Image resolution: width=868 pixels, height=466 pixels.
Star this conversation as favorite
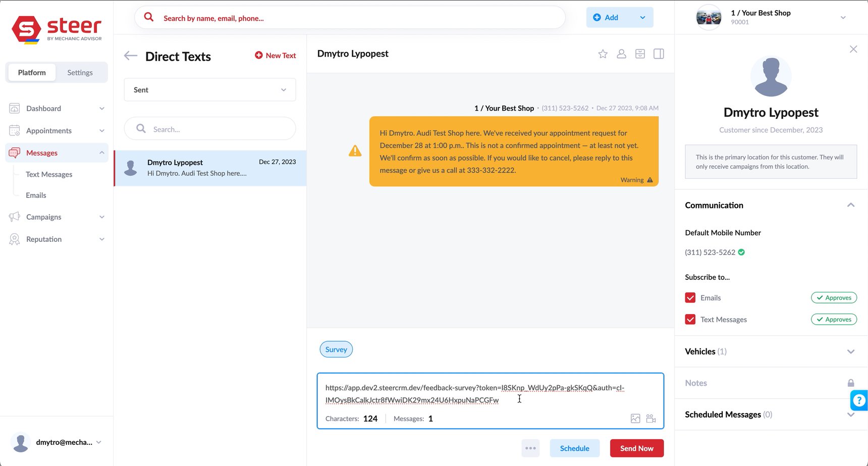(x=603, y=54)
